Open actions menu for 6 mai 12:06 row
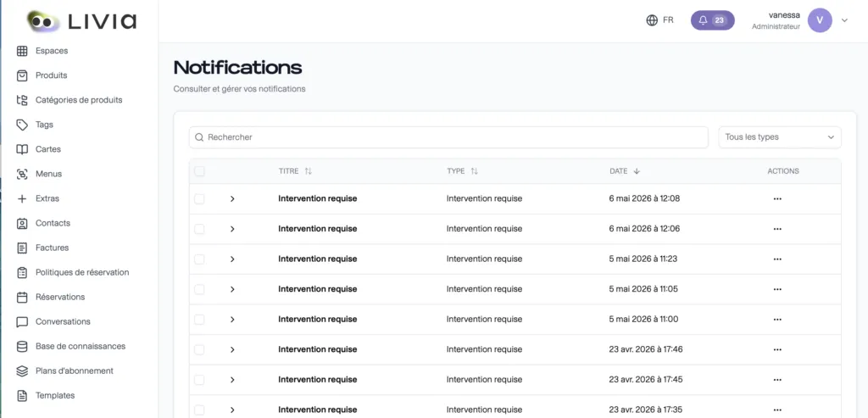 [x=777, y=229]
